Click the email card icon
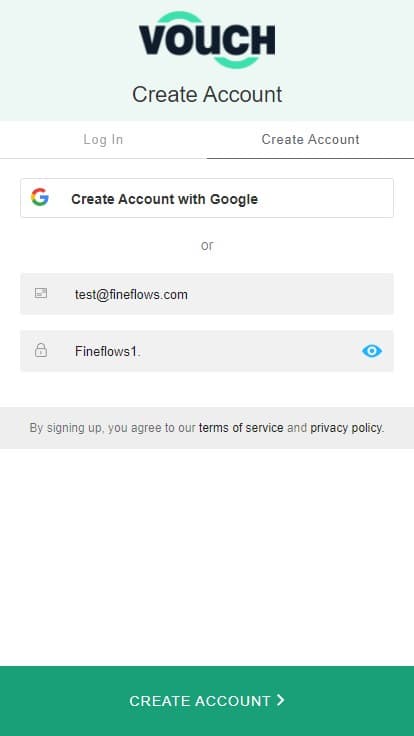414x736 pixels. click(41, 294)
